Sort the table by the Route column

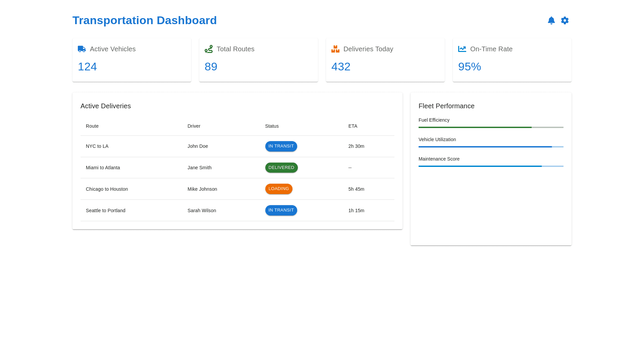click(x=92, y=126)
